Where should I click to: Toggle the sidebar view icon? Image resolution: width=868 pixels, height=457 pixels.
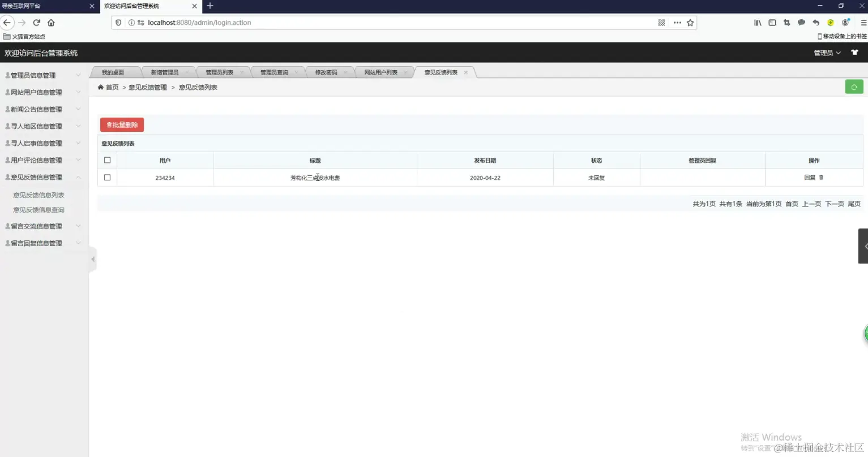[x=772, y=23]
